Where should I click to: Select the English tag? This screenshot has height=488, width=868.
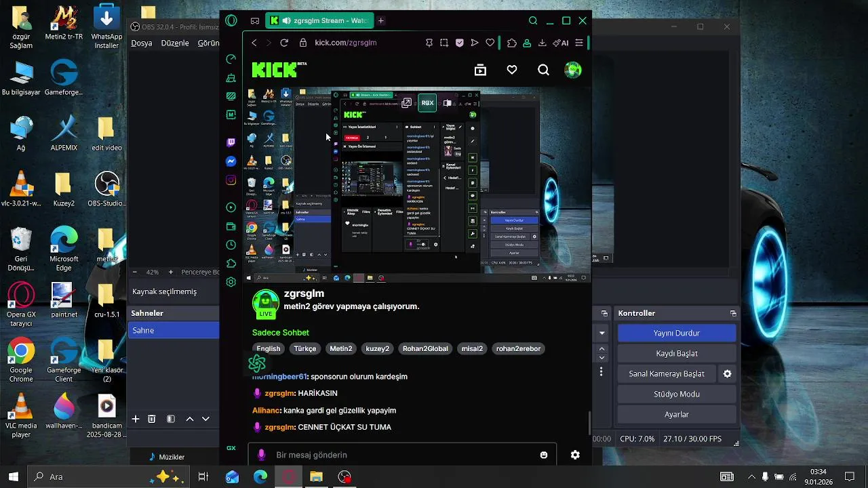tap(269, 348)
